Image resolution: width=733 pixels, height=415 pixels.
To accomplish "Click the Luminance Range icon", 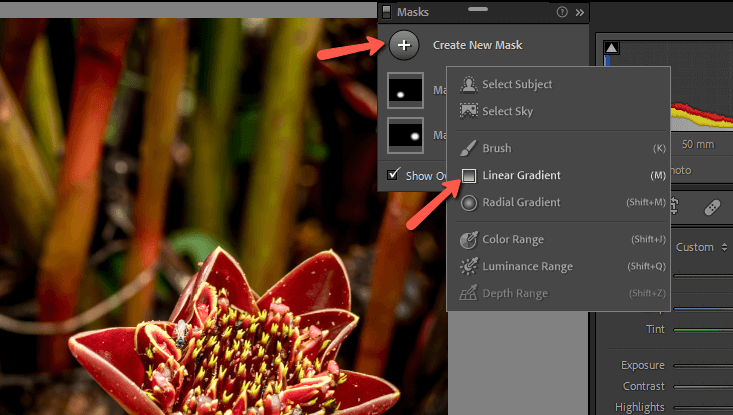I will pyautogui.click(x=468, y=266).
